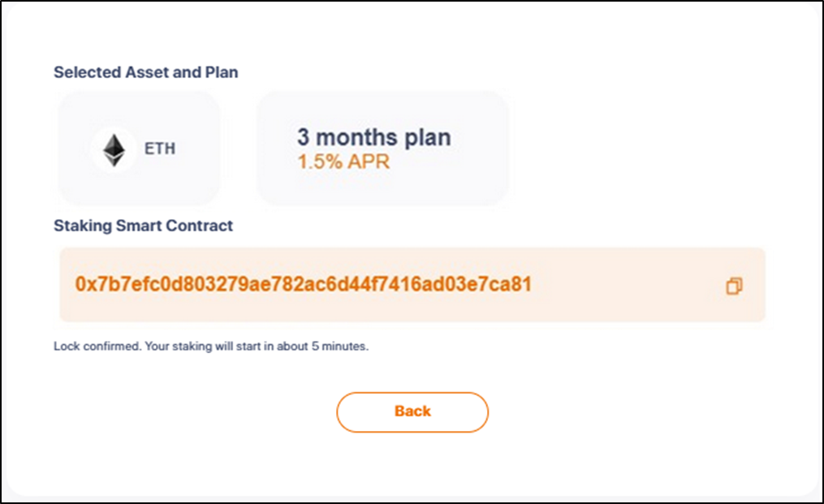
Task: Click the '5 minutes' text in status
Action: coord(339,347)
